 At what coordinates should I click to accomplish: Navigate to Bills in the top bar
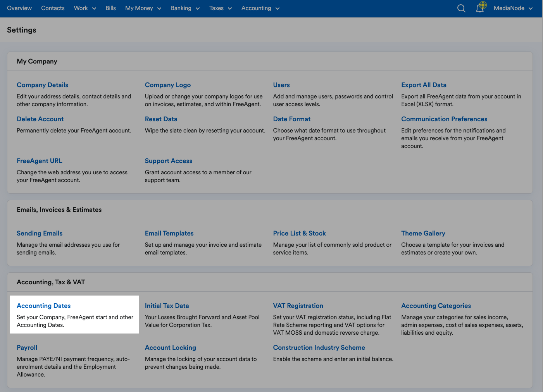point(110,8)
